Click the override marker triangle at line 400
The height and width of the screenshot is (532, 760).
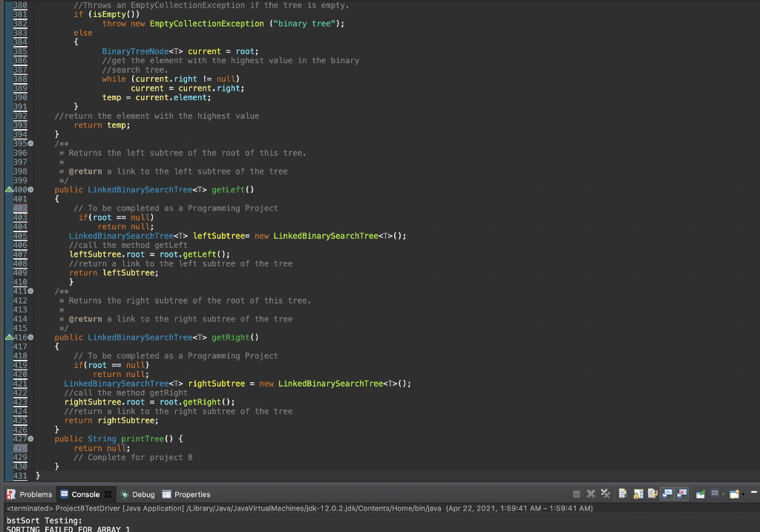(x=9, y=189)
